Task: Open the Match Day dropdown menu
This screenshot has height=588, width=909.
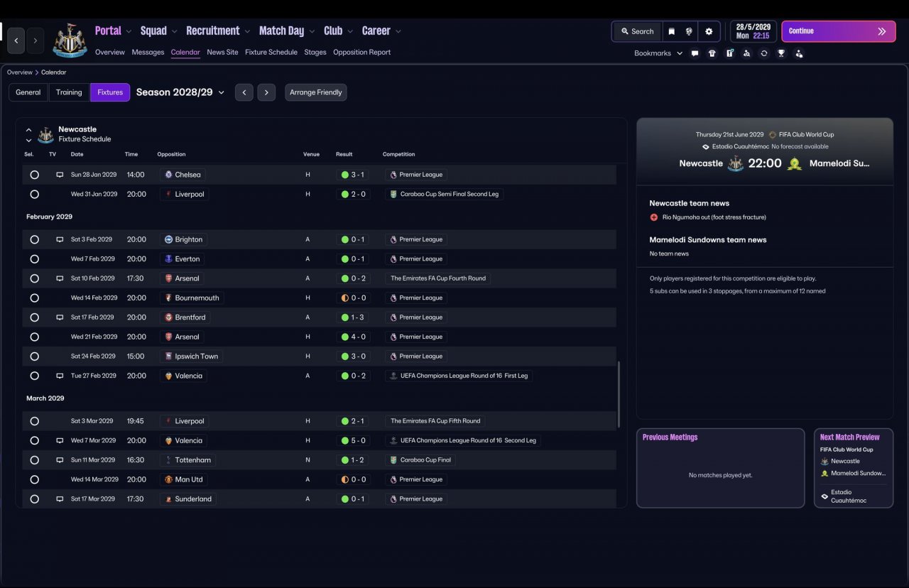Action: click(287, 31)
